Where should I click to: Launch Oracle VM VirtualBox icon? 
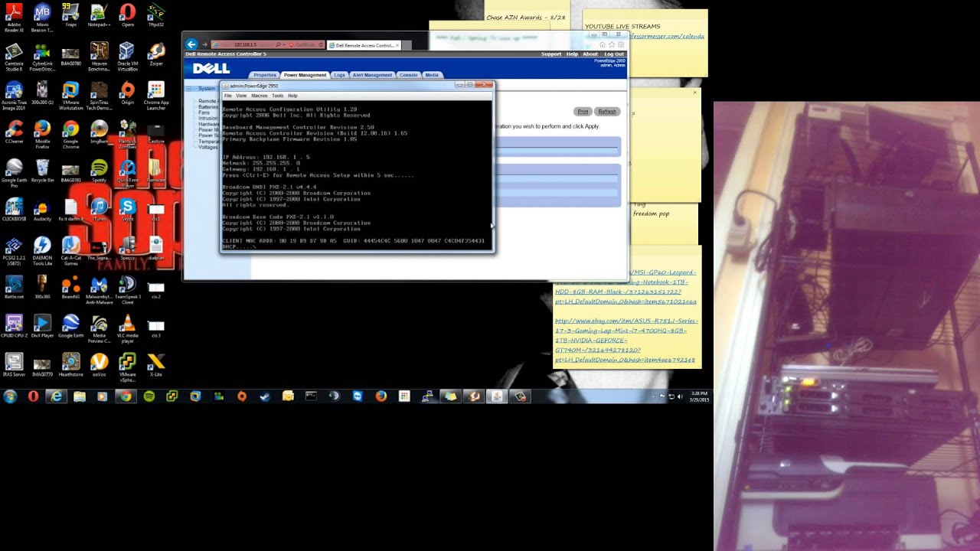[x=127, y=57]
